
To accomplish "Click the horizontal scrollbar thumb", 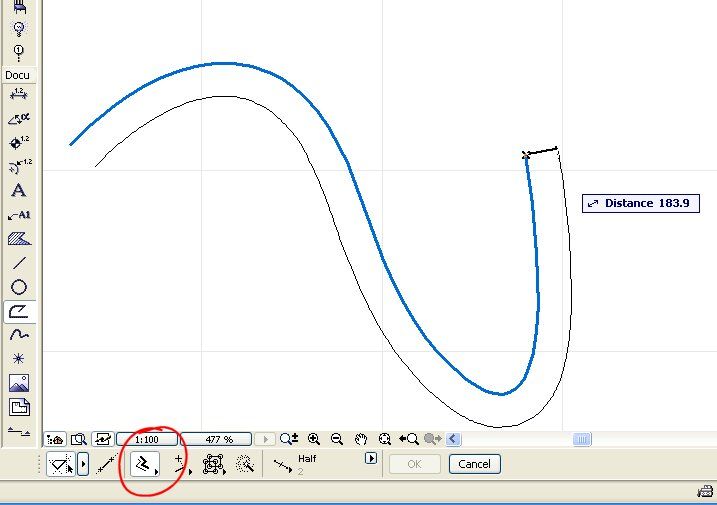I will click(582, 440).
